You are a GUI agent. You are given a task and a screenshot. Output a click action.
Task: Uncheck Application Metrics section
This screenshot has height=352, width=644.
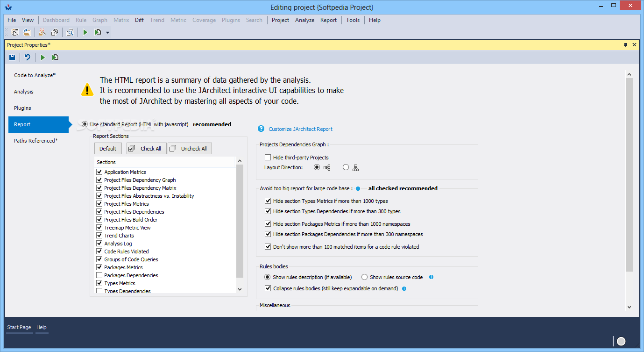tap(99, 172)
